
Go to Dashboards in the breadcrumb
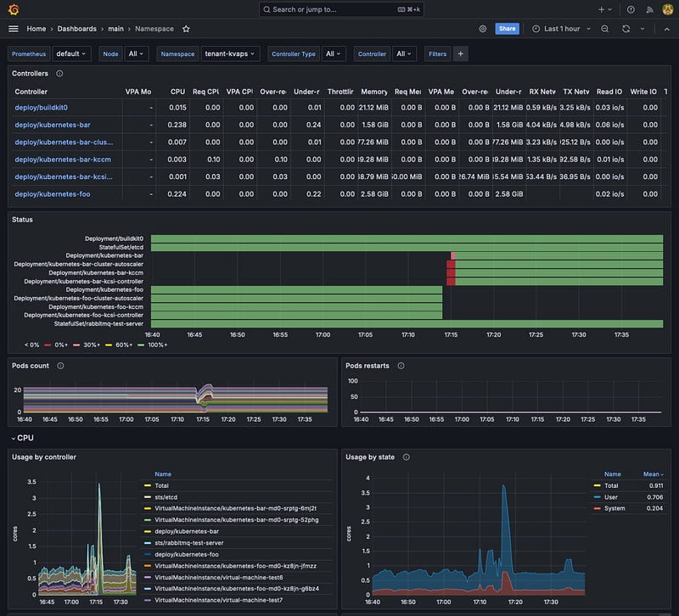[76, 29]
